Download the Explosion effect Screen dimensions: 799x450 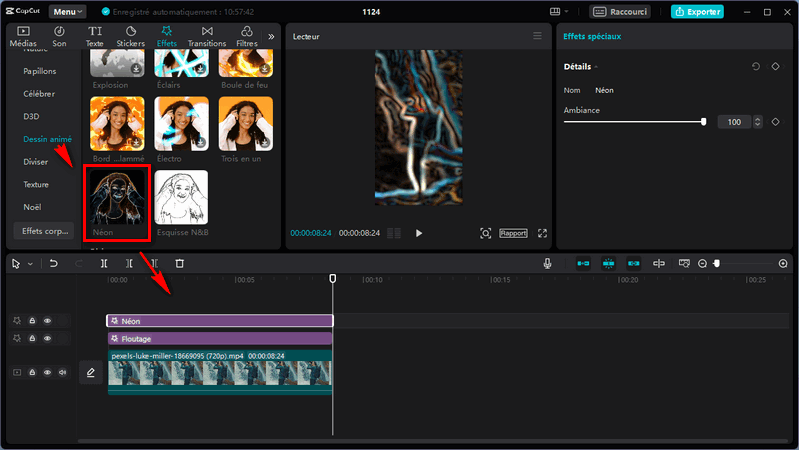click(x=136, y=69)
